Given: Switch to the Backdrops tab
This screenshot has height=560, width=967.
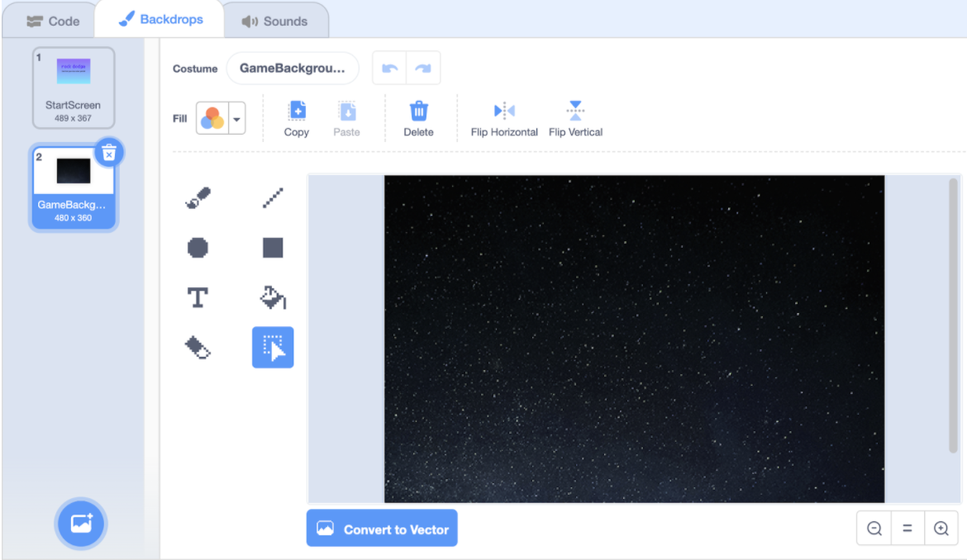Looking at the screenshot, I should [x=160, y=20].
